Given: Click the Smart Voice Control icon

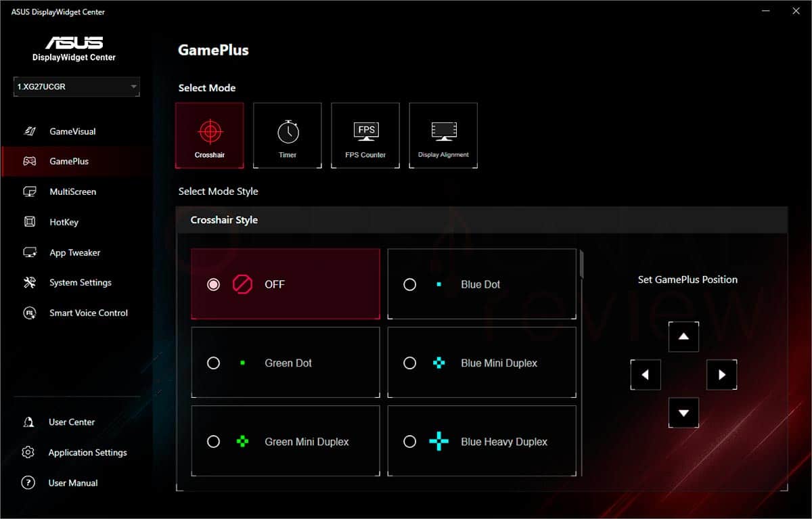Looking at the screenshot, I should 29,313.
